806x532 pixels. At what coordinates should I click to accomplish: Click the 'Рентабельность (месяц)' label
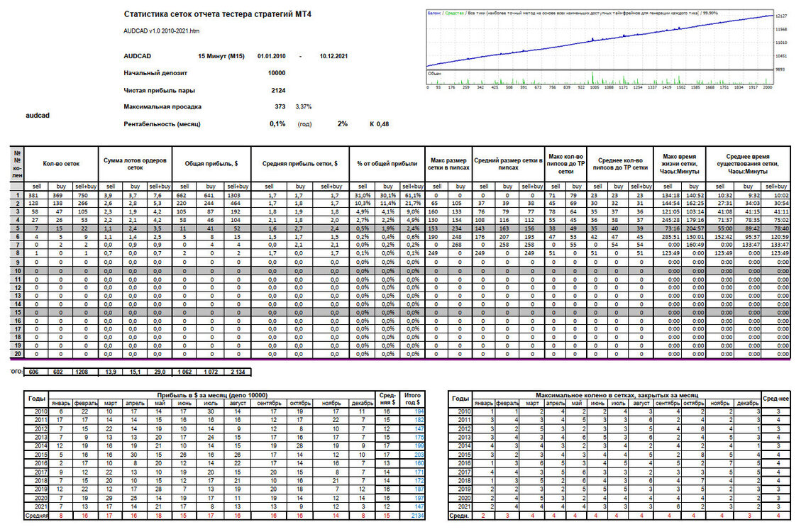(162, 124)
